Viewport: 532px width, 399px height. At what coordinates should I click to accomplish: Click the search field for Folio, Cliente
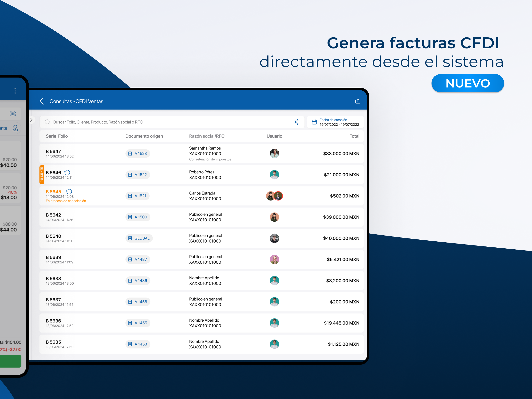point(172,122)
